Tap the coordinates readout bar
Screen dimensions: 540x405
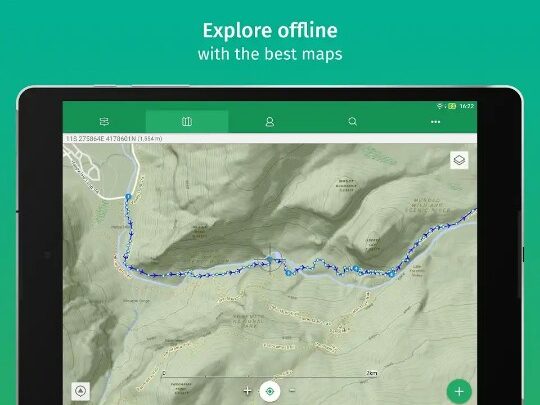[270, 138]
